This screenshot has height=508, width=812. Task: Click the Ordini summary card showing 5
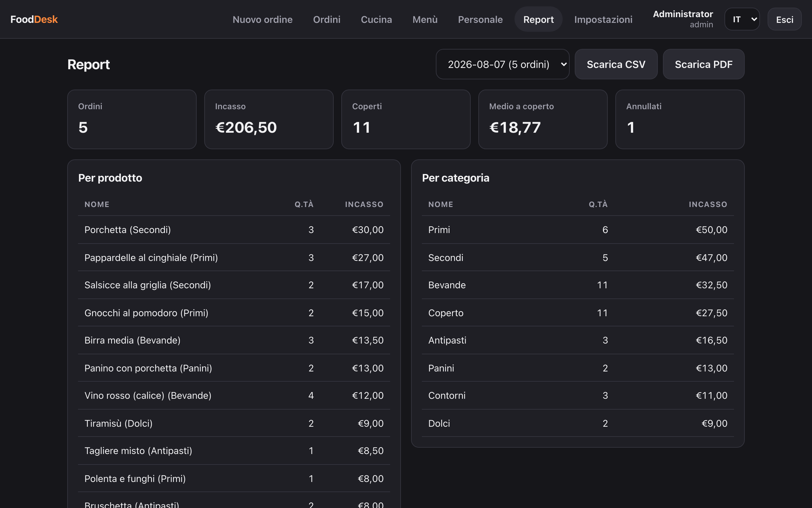(x=132, y=119)
